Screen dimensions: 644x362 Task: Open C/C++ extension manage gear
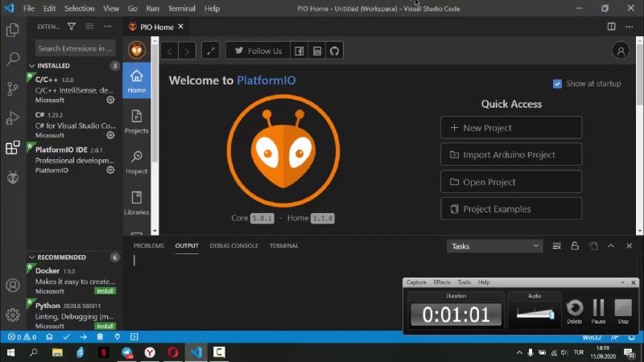(x=110, y=100)
